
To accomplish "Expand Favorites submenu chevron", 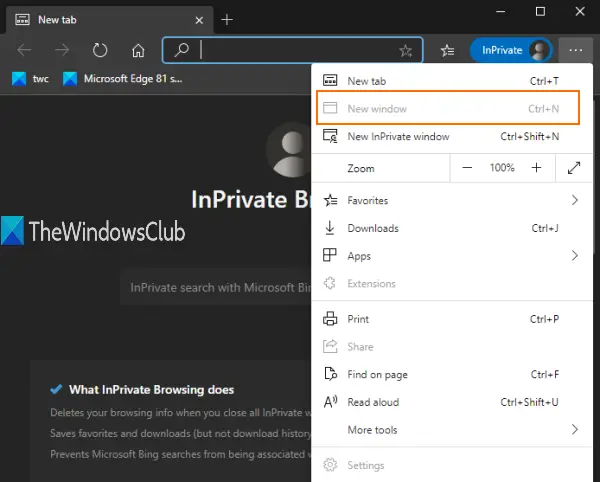I will (574, 200).
